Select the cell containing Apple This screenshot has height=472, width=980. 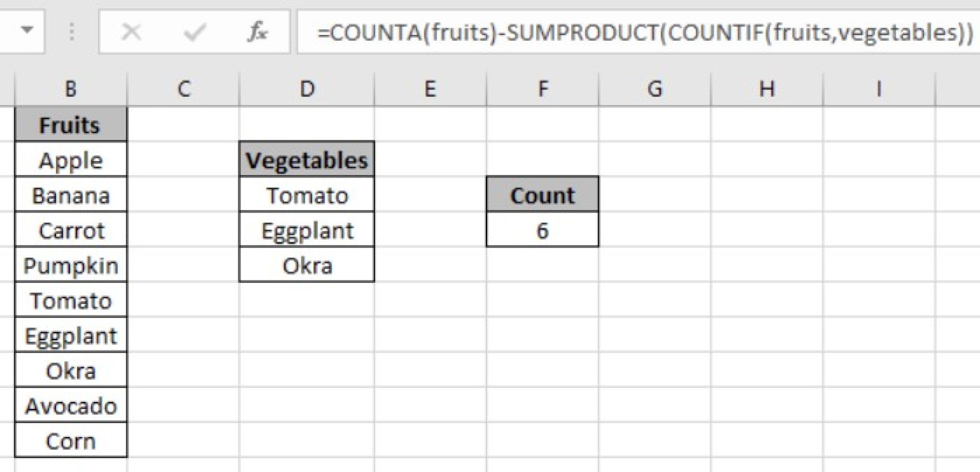pos(71,160)
